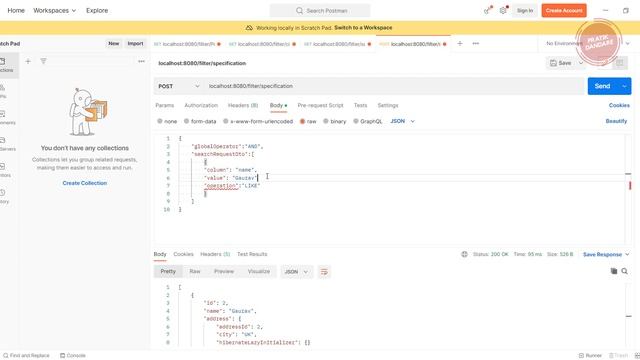Open Find and Replace in status bar
640x360 pixels.
(x=26, y=356)
